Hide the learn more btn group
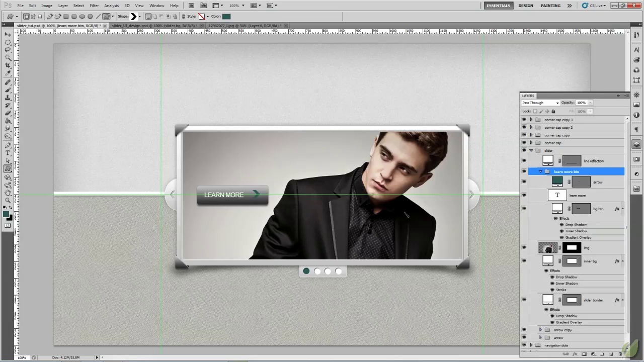 click(524, 171)
